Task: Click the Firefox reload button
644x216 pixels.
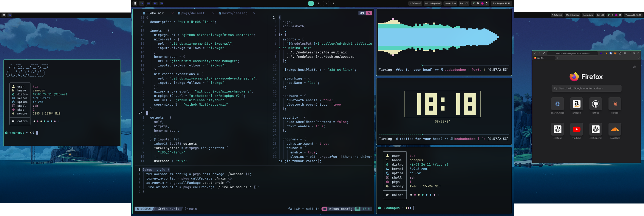Action: pos(544,53)
